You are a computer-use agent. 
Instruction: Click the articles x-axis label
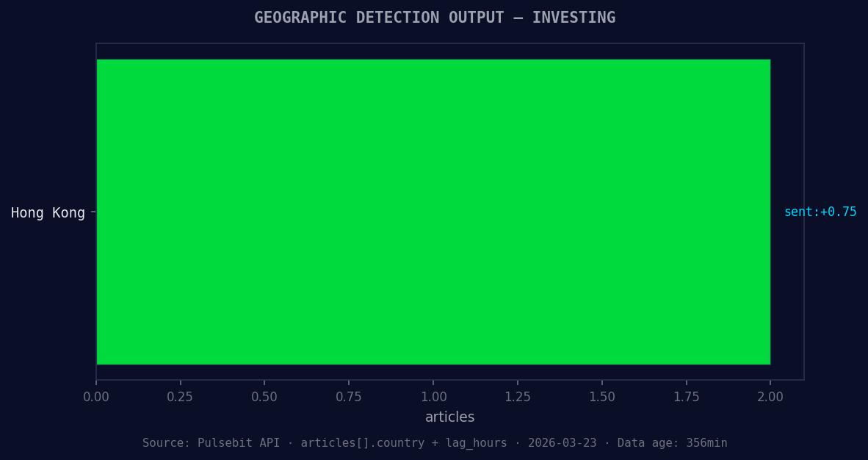pos(449,417)
